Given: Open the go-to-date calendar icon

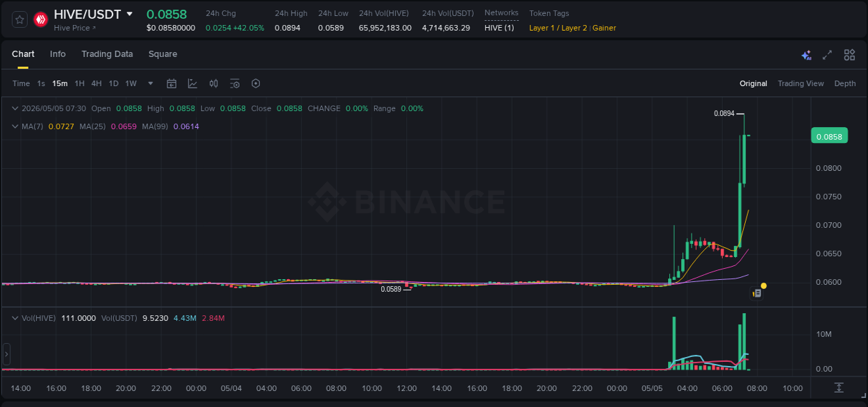Looking at the screenshot, I should pos(172,83).
